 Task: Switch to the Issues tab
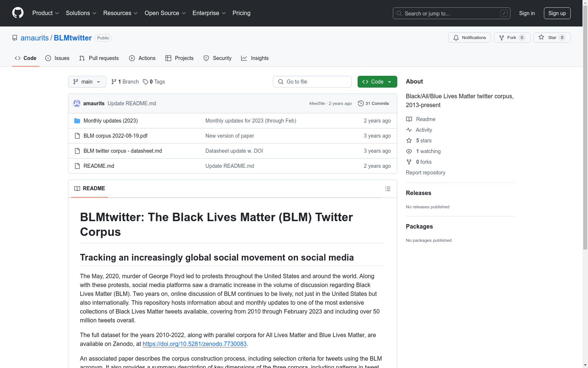[57, 58]
